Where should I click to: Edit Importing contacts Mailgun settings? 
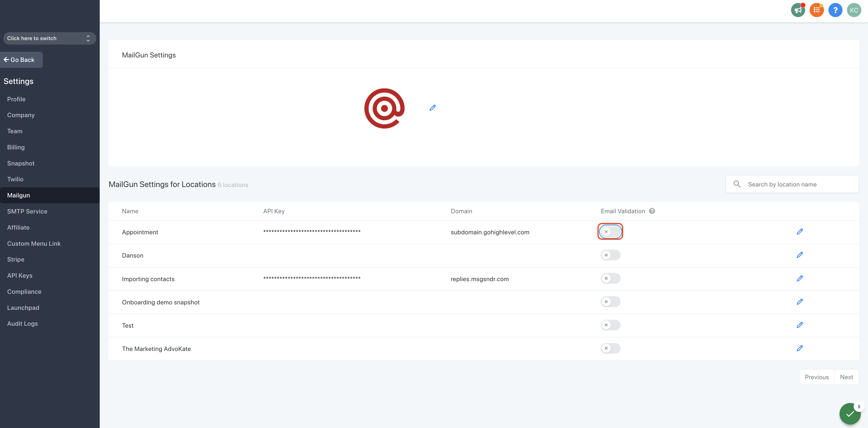(800, 279)
